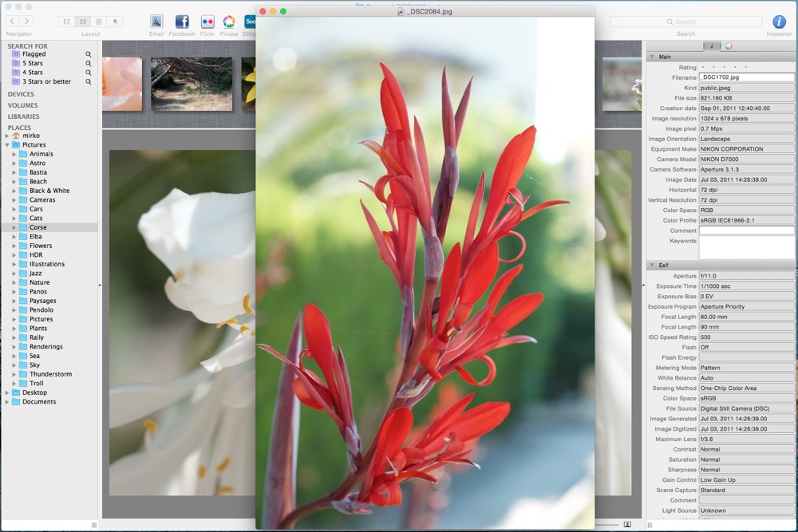Click the Email share icon

point(156,22)
